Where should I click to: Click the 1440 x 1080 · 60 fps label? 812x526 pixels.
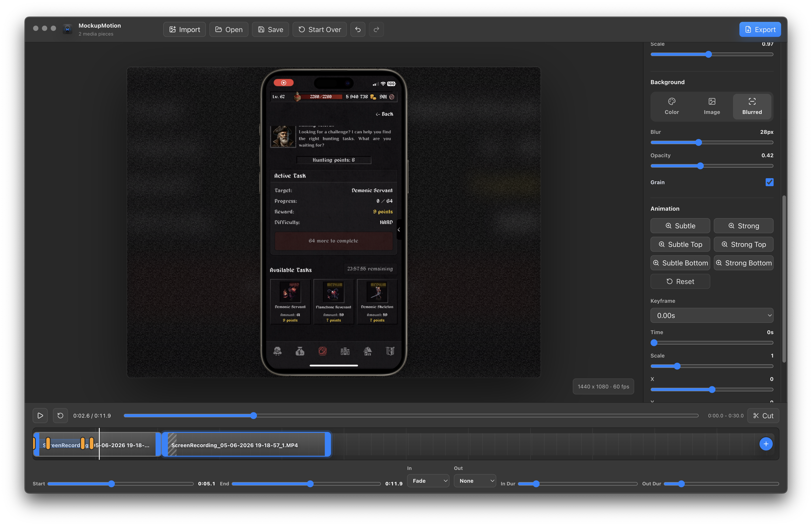pyautogui.click(x=603, y=387)
